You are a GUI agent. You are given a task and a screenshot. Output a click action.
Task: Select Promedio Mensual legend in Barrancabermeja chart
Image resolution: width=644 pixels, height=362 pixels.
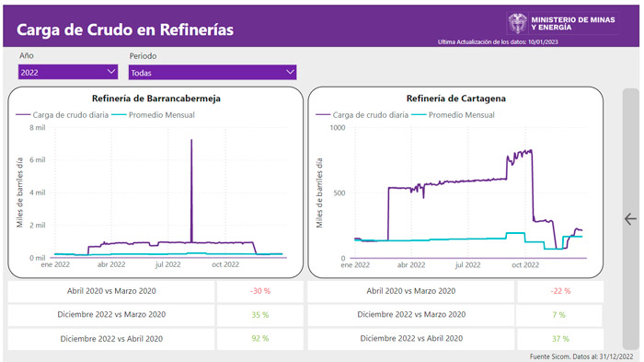click(x=154, y=115)
